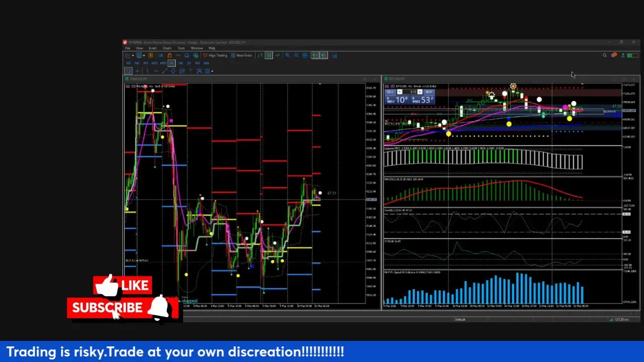Open search via magnifier icon
644x362 pixels.
[604, 55]
